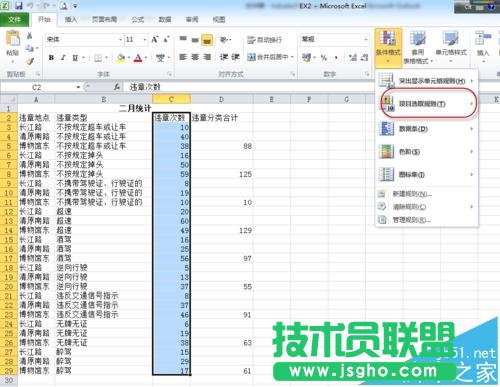Click the Phonetic guide (文) icon
This screenshot has width=500, height=387.
(x=160, y=58)
